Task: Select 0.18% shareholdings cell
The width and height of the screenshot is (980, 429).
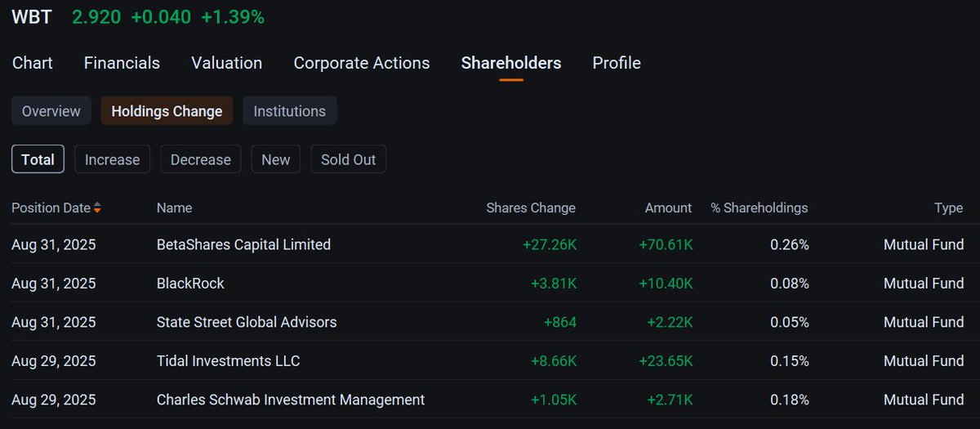Action: [790, 400]
